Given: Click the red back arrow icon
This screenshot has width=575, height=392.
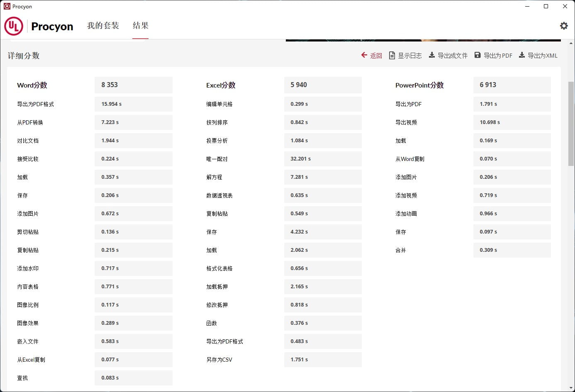Looking at the screenshot, I should tap(364, 55).
